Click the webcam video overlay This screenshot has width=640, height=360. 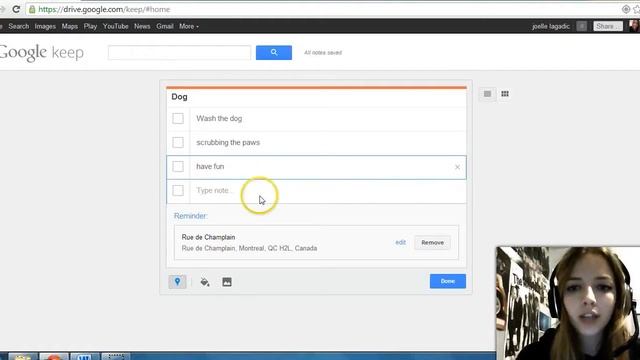568,303
